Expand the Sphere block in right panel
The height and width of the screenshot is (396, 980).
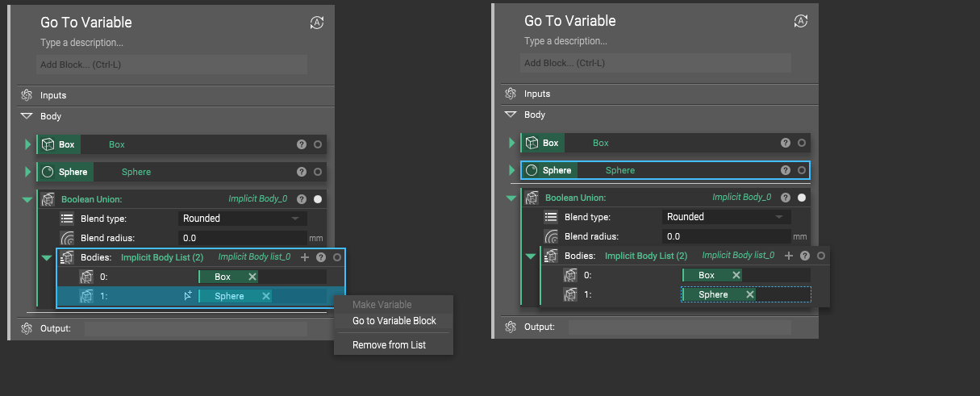point(511,170)
